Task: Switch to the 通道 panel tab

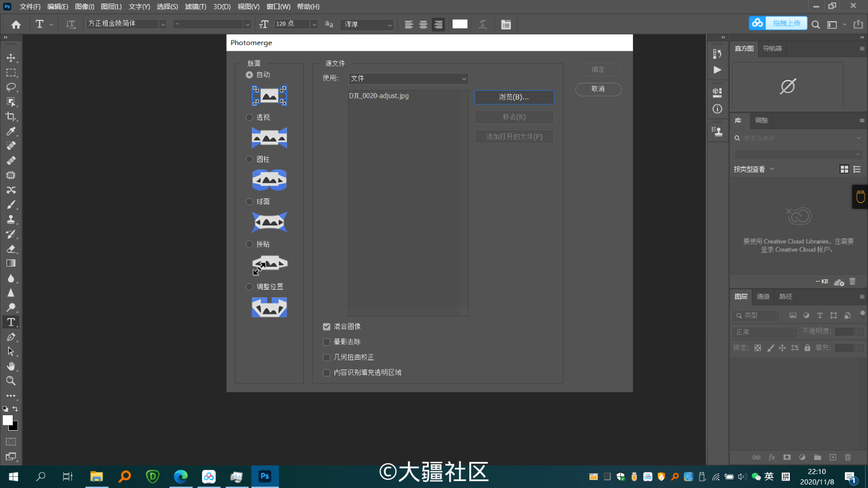Action: (x=763, y=297)
